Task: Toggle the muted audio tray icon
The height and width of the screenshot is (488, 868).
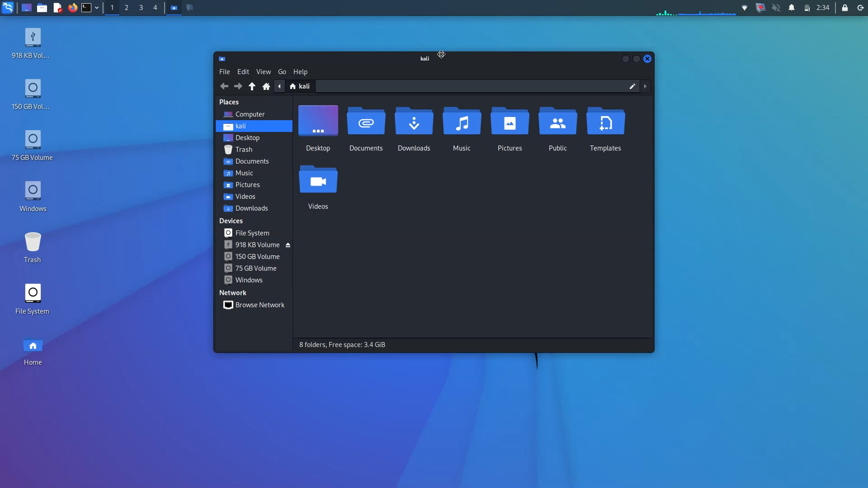Action: (776, 8)
